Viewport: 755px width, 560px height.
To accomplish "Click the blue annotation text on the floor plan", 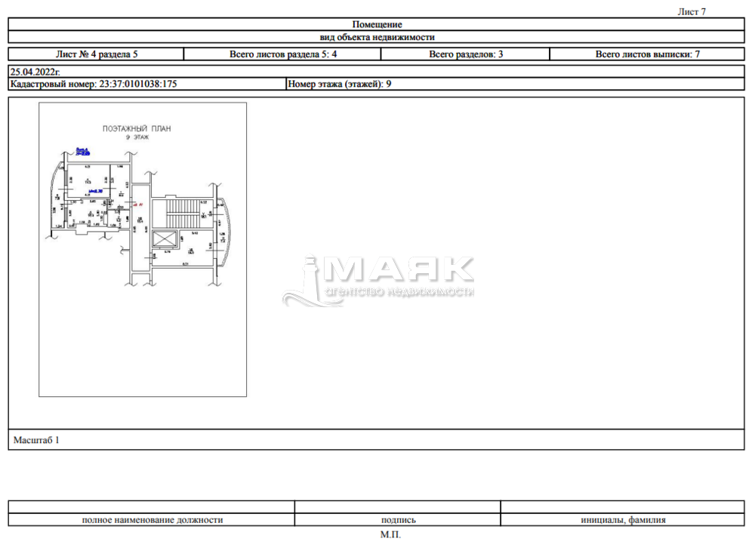I will (82, 151).
